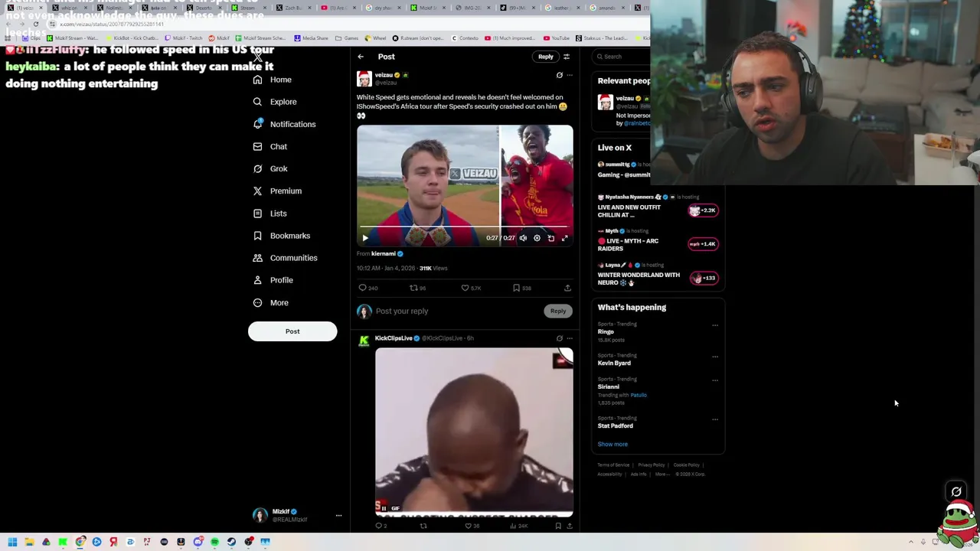Pause the GIF in KickClipsLive reply
Image resolution: width=980 pixels, height=551 pixels.
pos(384,508)
